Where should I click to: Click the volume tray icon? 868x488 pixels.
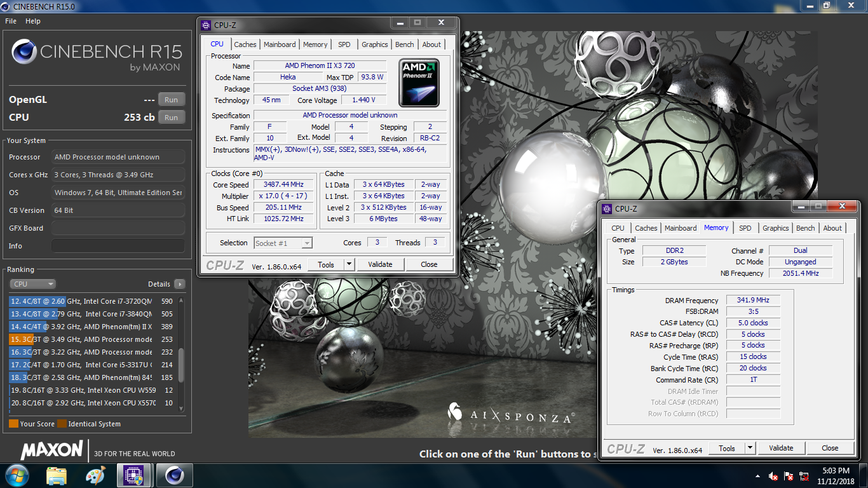pyautogui.click(x=773, y=476)
